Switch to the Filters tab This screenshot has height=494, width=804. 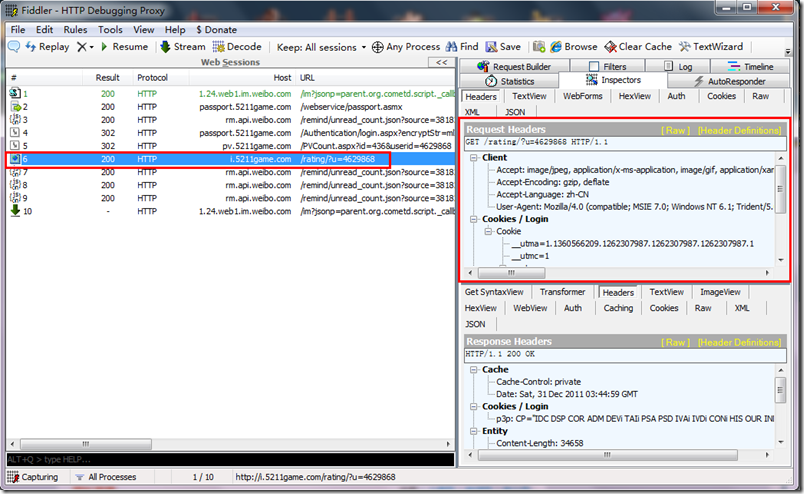pyautogui.click(x=608, y=67)
